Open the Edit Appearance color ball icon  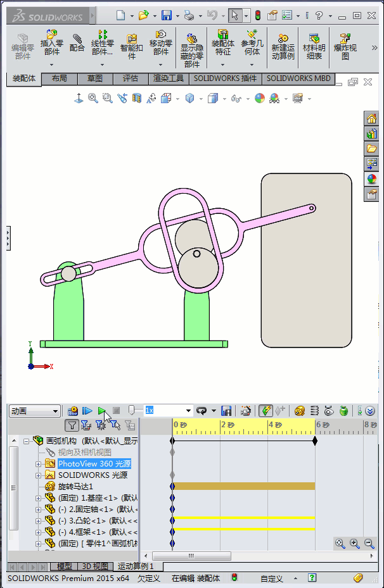[x=260, y=98]
